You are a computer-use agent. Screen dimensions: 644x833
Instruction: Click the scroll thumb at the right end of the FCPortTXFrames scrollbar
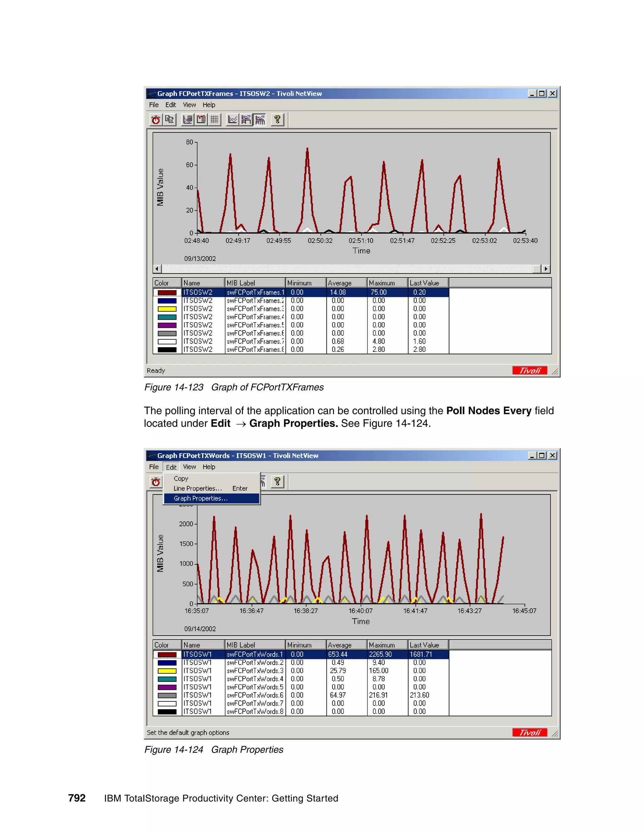point(537,269)
